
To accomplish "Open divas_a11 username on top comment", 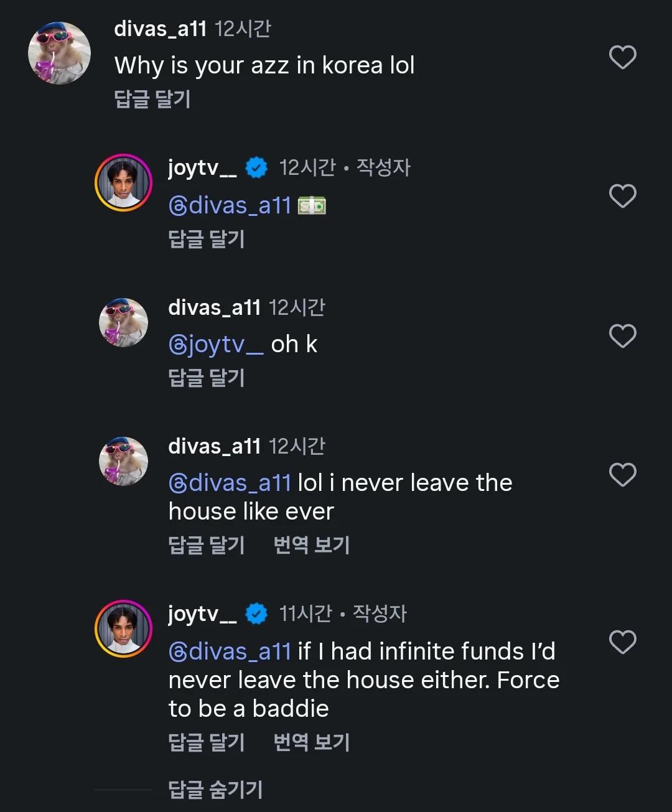I will coord(161,29).
